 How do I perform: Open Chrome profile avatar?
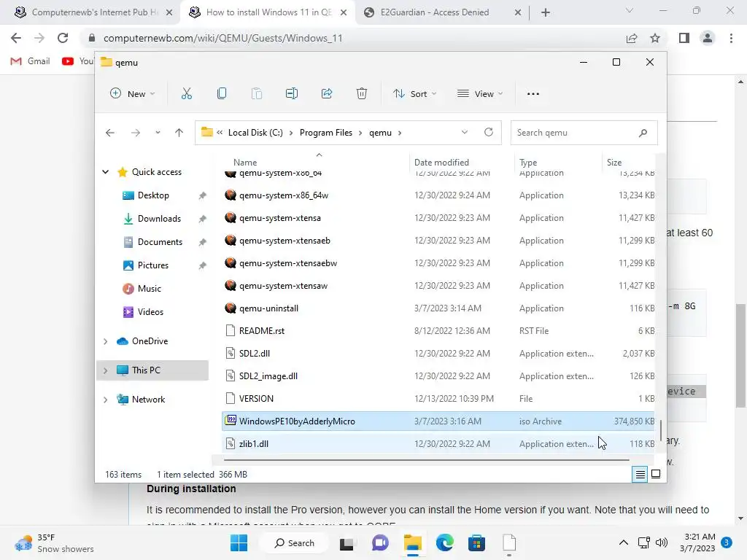point(708,38)
